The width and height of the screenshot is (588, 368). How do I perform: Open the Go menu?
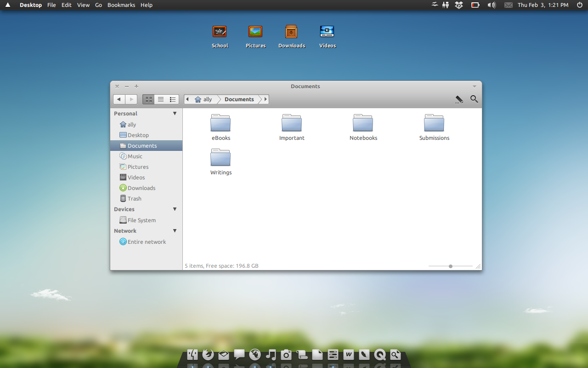coord(99,5)
